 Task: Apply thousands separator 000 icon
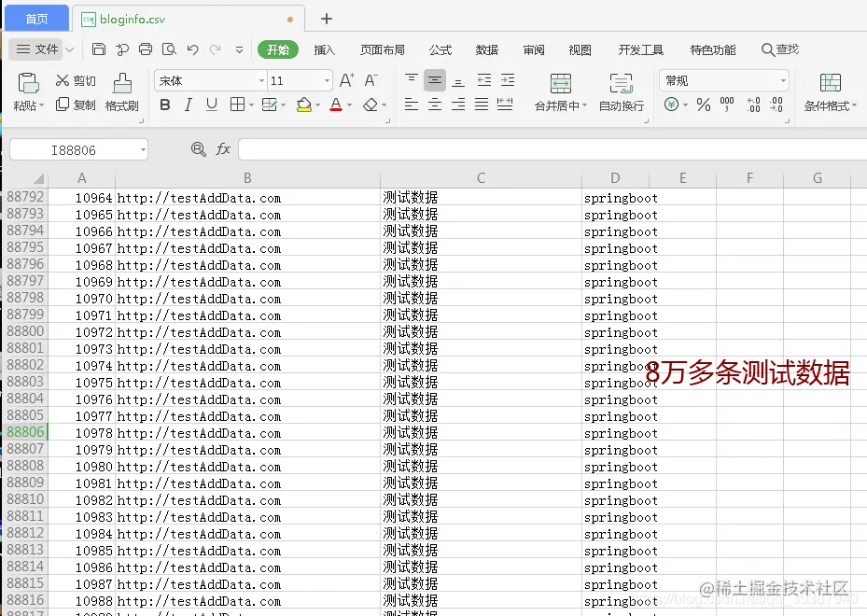pyautogui.click(x=727, y=105)
